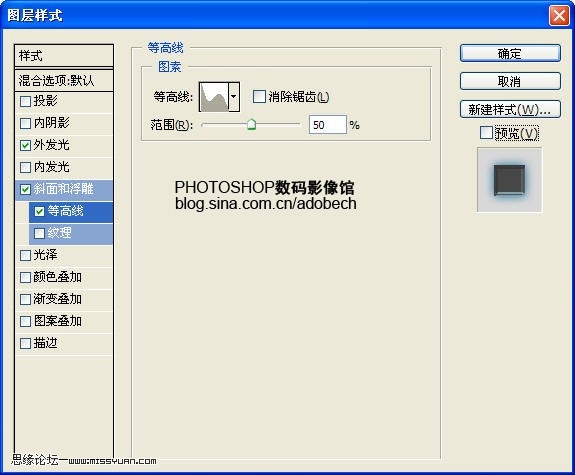This screenshot has width=575, height=475.
Task: Enable the 消除锯齿 anti-alias checkbox
Action: pyautogui.click(x=259, y=97)
